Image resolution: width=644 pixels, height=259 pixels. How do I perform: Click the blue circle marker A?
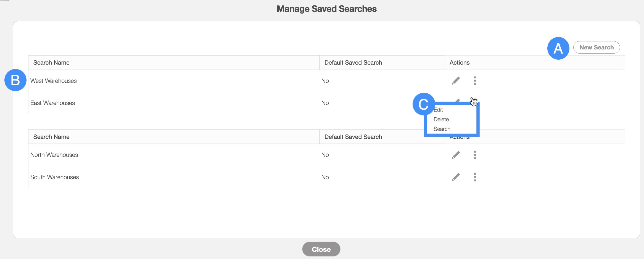[x=558, y=49]
